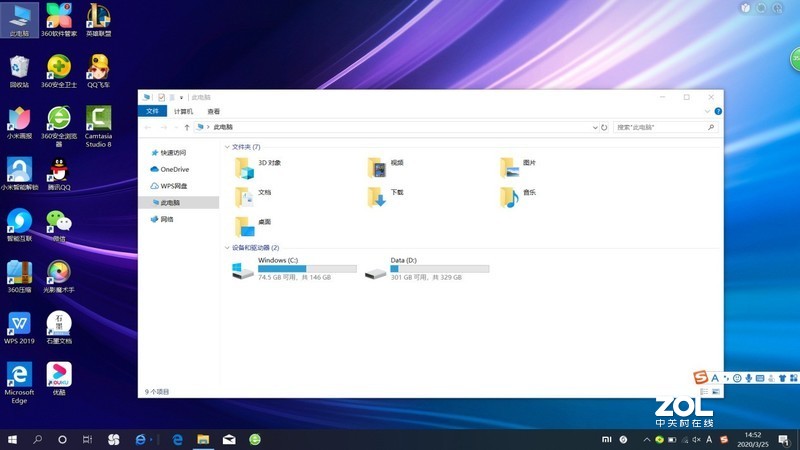Open Task View in the taskbar
This screenshot has width=800, height=450.
click(88, 439)
